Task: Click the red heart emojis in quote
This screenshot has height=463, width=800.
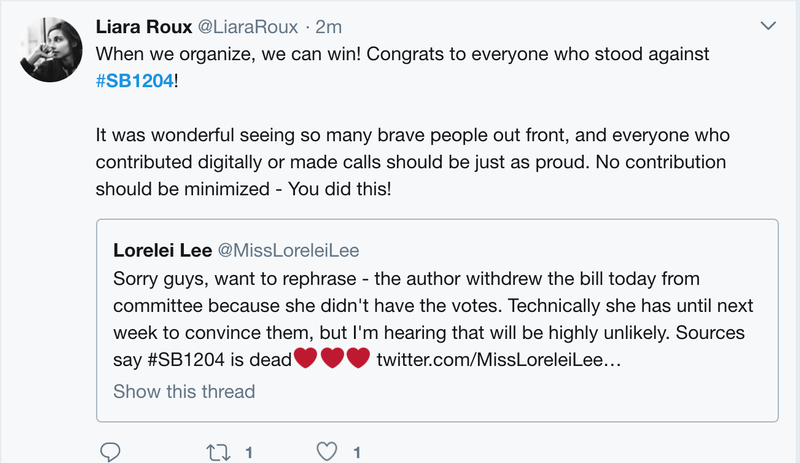Action: (331, 358)
